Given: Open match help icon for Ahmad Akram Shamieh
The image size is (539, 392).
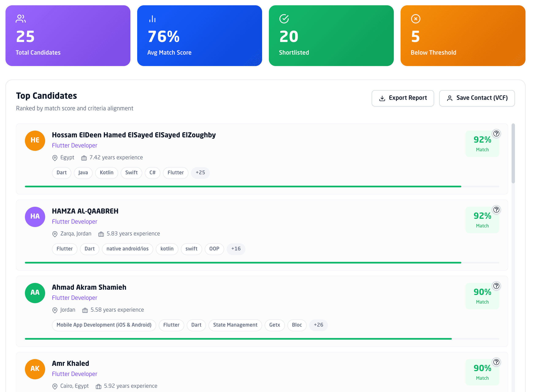Looking at the screenshot, I should 496,286.
